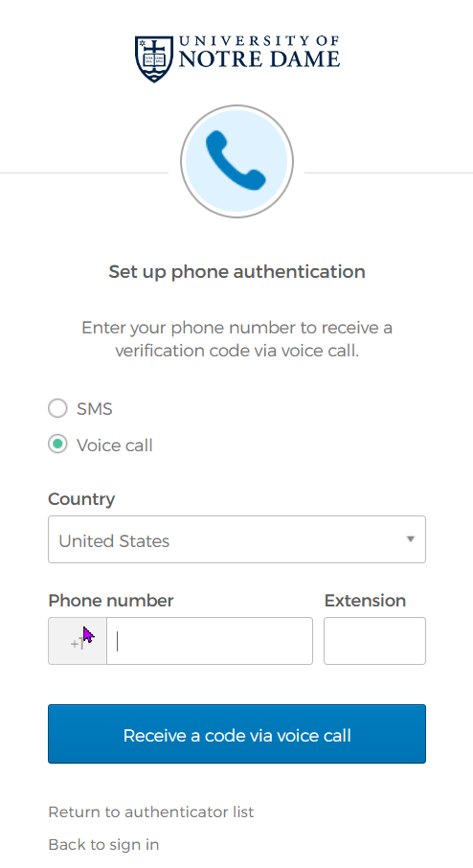Click the Voice call option label

click(115, 445)
